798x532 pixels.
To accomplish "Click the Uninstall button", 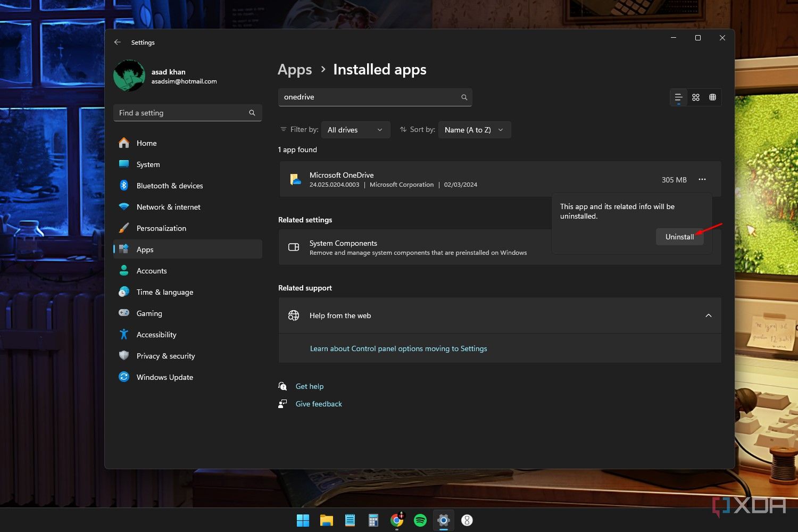I will coord(680,237).
